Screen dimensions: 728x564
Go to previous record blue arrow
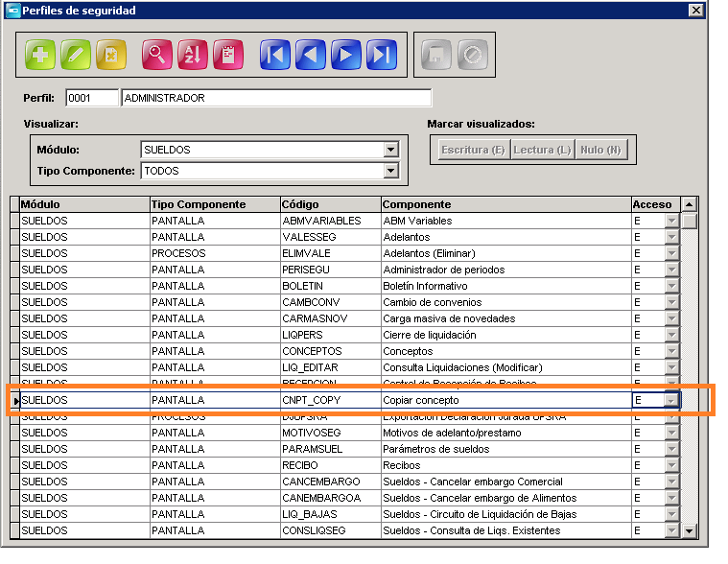click(x=311, y=55)
